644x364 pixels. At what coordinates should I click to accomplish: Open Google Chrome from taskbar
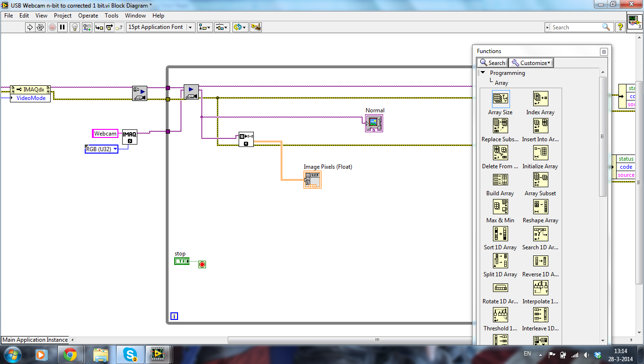pos(70,354)
